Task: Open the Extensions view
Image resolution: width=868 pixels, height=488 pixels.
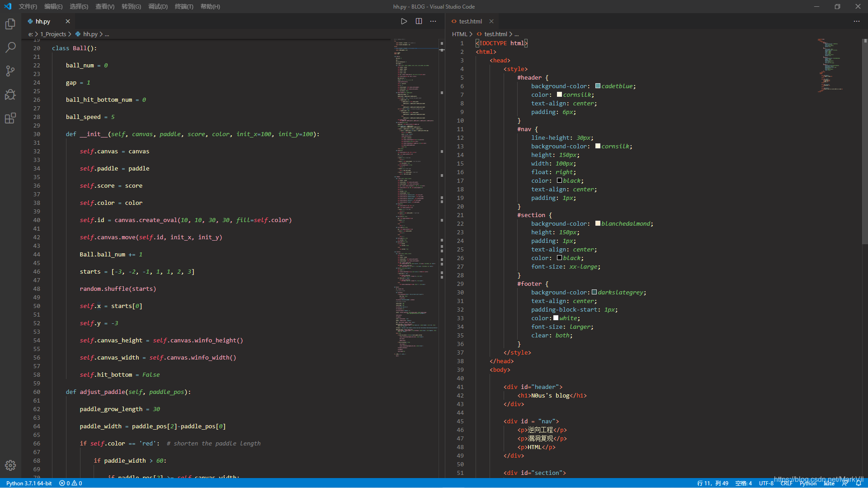Action: click(x=10, y=118)
